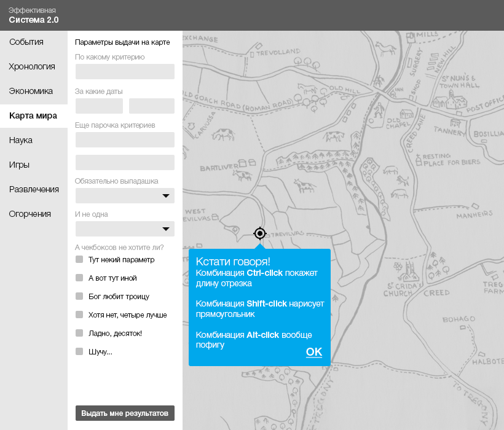The width and height of the screenshot is (504, 430).
Task: Check the Тут некий параметр checkbox
Action: click(79, 259)
